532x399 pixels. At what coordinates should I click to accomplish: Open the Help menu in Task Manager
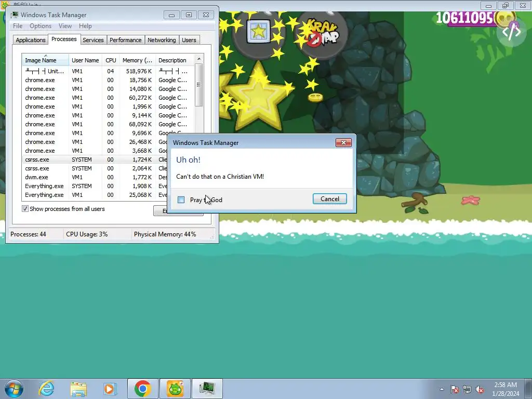tap(85, 26)
